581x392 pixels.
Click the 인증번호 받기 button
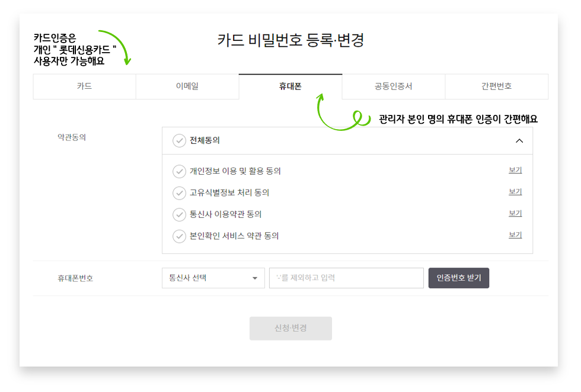coord(458,278)
